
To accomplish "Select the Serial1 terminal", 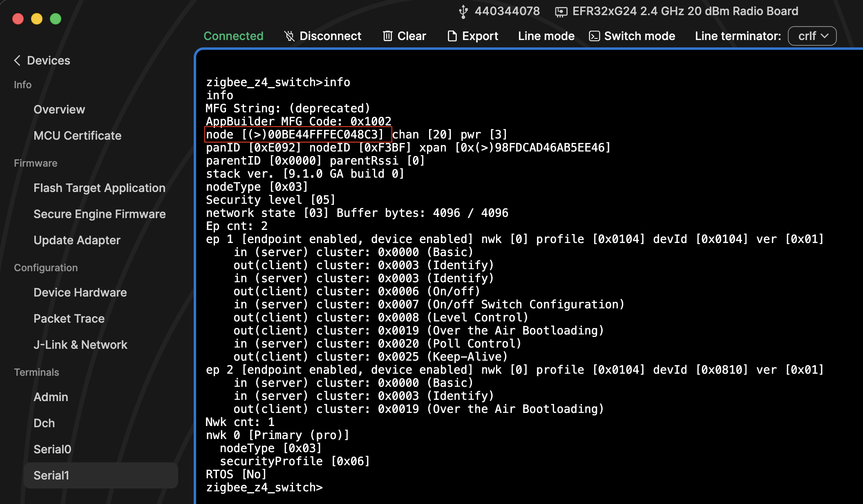I will [x=101, y=475].
